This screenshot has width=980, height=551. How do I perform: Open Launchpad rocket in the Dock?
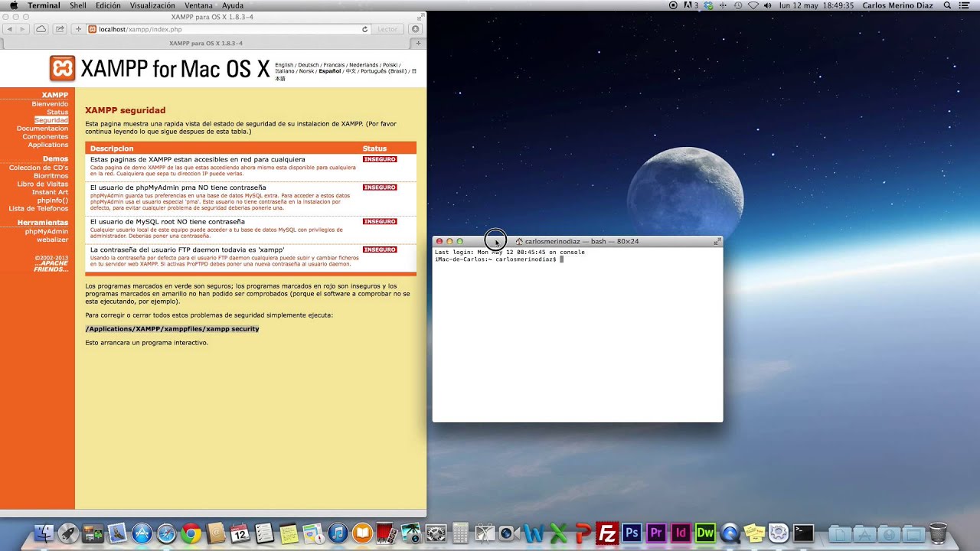[x=69, y=533]
